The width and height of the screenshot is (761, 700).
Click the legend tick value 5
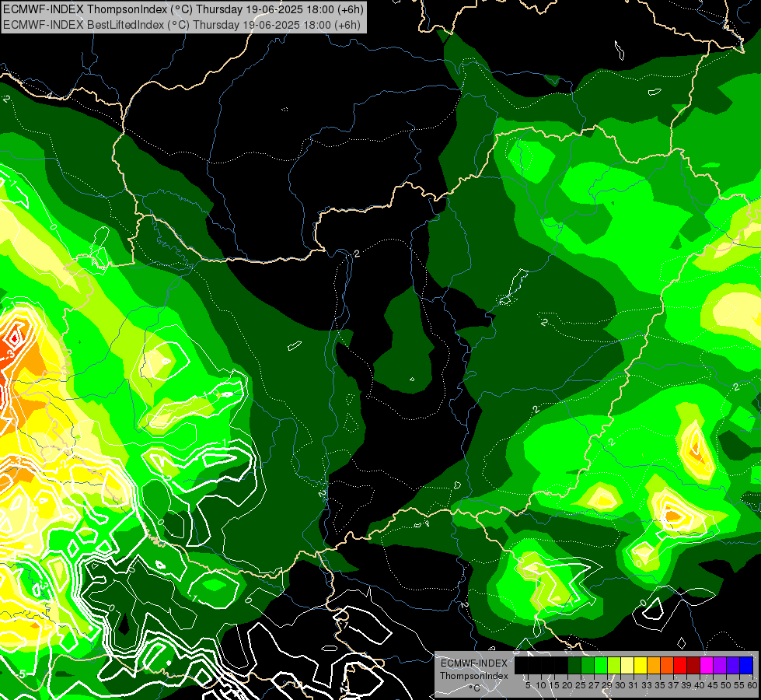pyautogui.click(x=528, y=685)
